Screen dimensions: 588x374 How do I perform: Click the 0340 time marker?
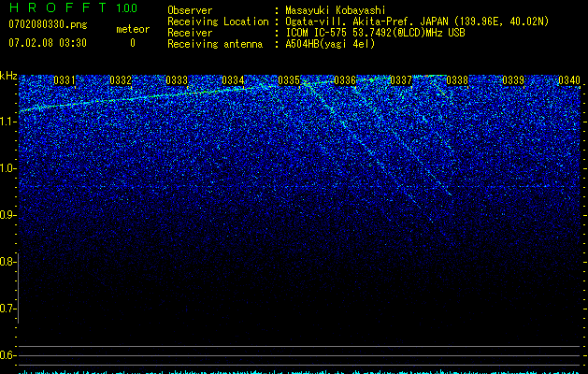pyautogui.click(x=569, y=80)
